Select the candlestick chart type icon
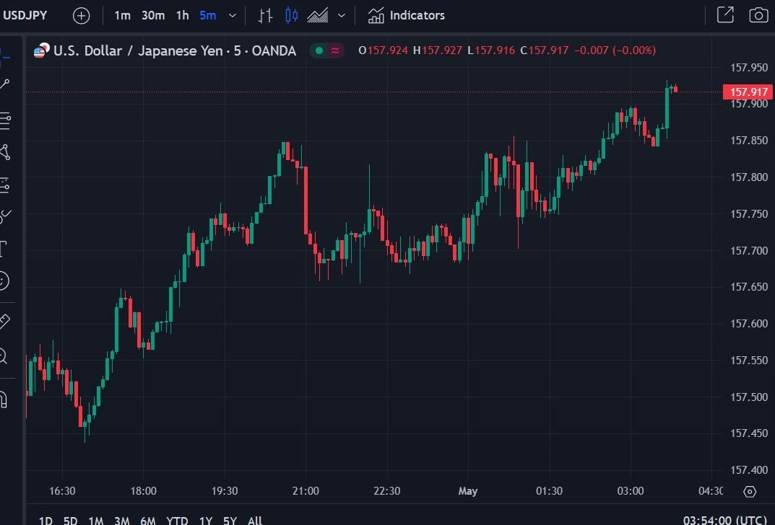The image size is (775, 525). (292, 15)
